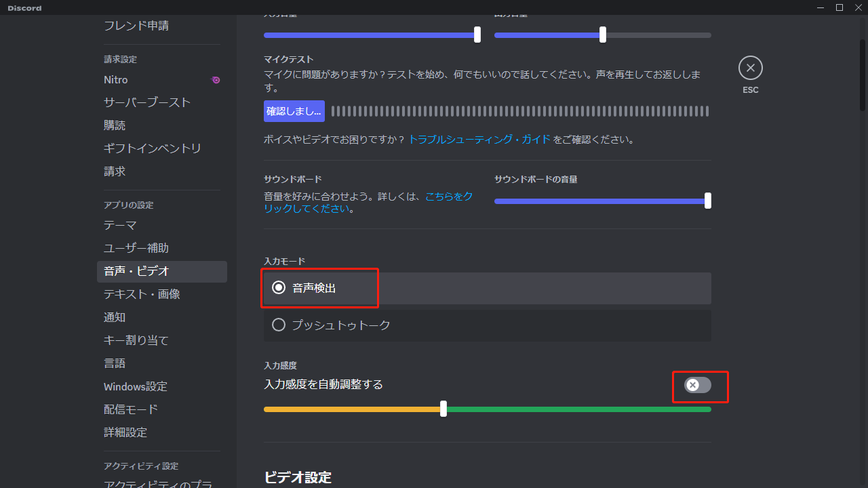Open 通知 notification settings
The height and width of the screenshot is (488, 868).
(161, 318)
